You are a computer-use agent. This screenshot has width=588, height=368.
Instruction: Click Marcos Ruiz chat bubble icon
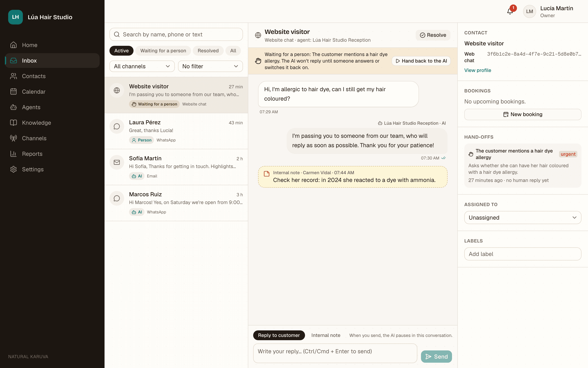point(117,198)
